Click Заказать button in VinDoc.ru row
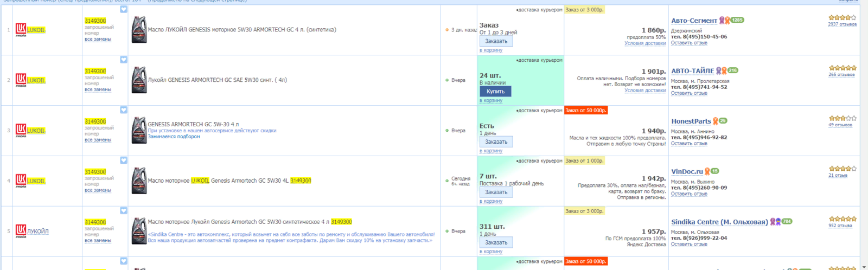 pos(496,192)
